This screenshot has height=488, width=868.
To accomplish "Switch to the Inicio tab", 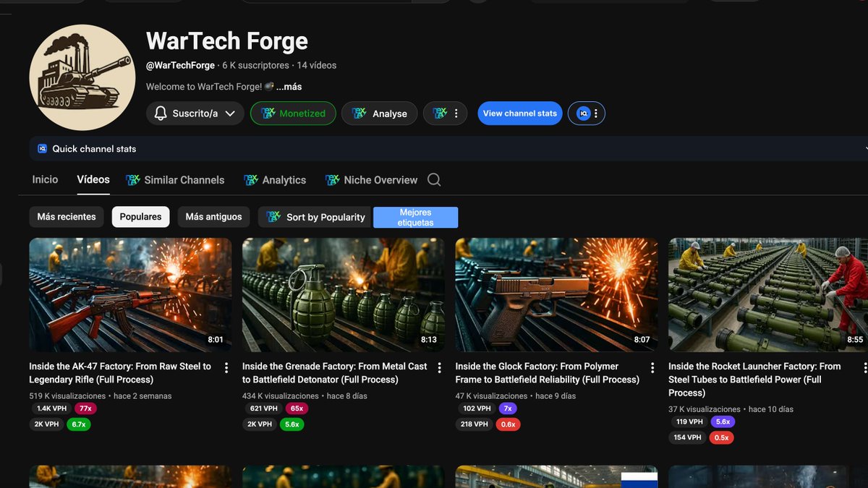I will pyautogui.click(x=45, y=179).
